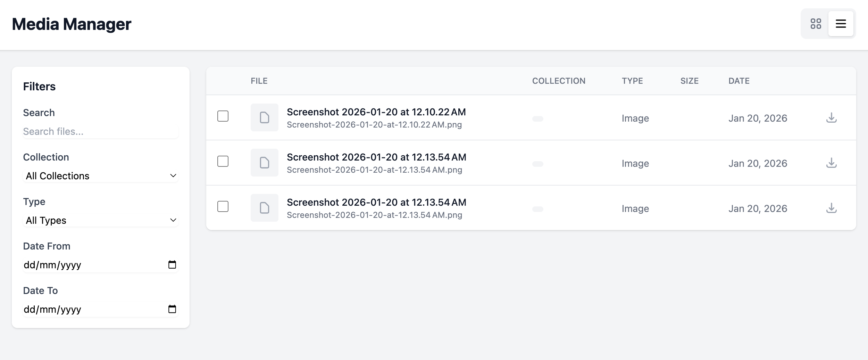Download the 12.10.22 AM screenshot file
Viewport: 868px width, 360px height.
point(831,118)
